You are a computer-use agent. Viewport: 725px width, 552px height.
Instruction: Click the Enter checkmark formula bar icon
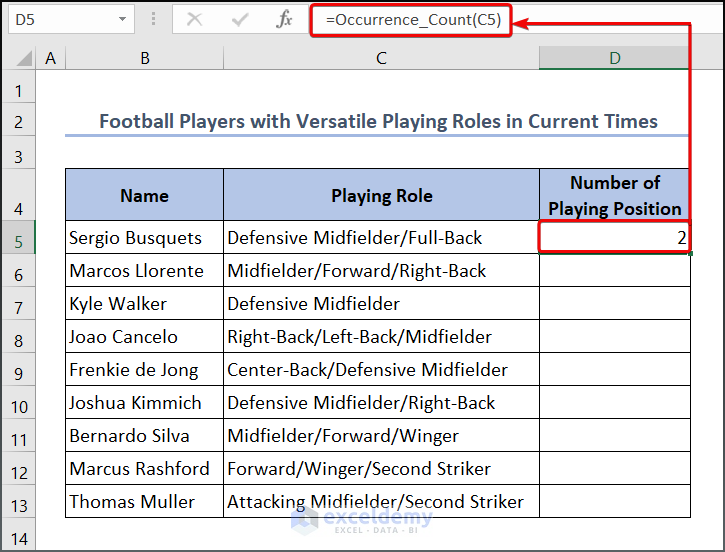coord(240,19)
